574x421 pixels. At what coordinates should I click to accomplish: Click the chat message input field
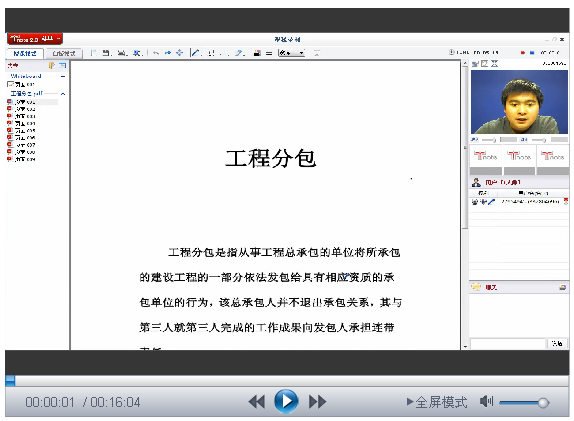pos(508,343)
